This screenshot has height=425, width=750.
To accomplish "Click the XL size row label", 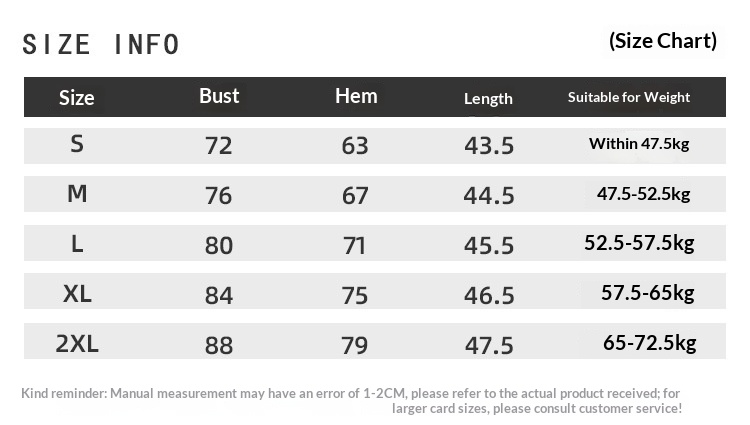I will [77, 294].
